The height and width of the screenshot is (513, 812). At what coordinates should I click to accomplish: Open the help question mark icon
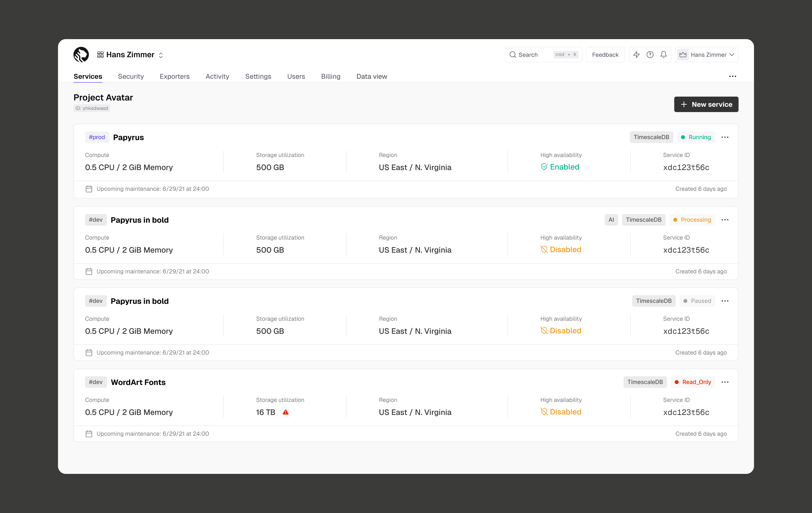(x=650, y=55)
